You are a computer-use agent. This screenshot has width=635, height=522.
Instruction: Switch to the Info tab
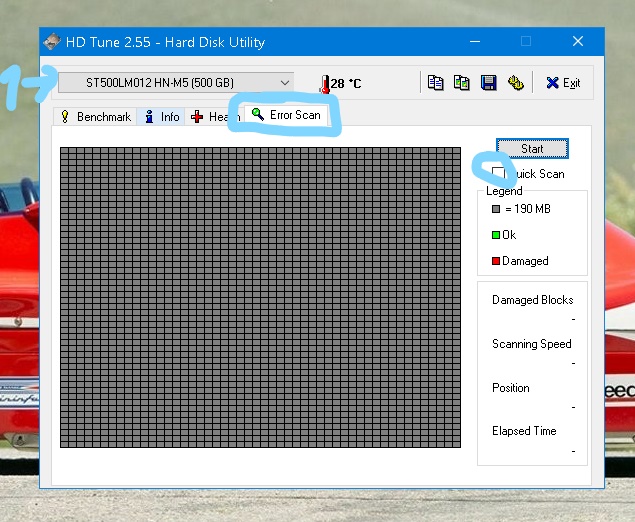click(161, 117)
